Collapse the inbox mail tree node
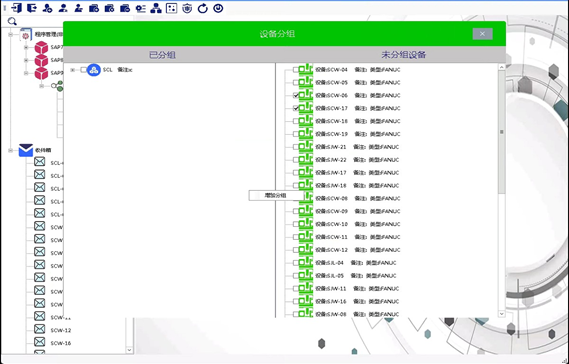The width and height of the screenshot is (569, 364). click(x=11, y=150)
